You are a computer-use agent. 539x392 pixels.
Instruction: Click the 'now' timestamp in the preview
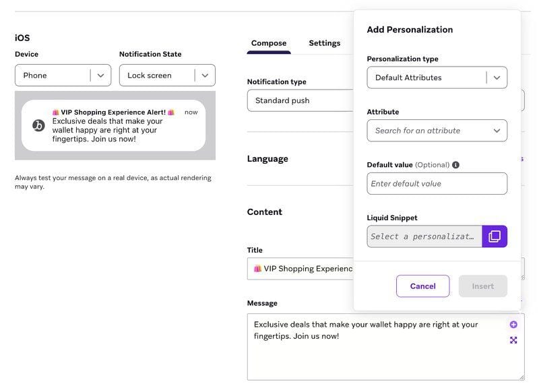[x=191, y=112]
